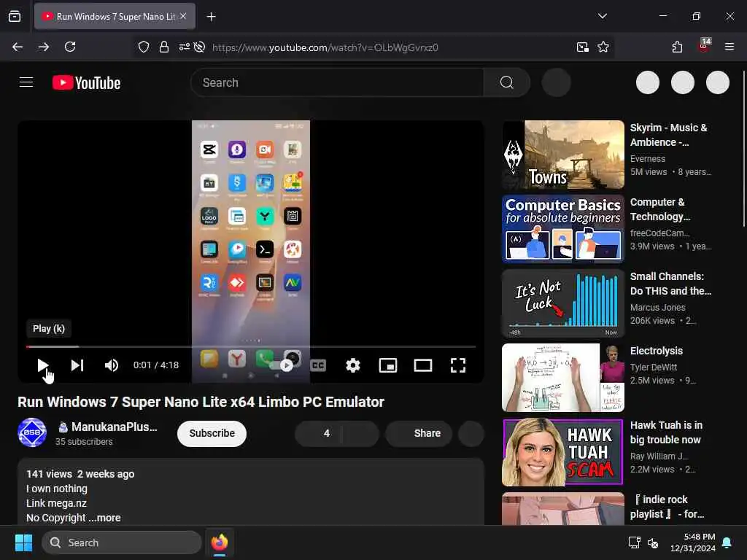
Task: Reload the page
Action: pos(70,47)
